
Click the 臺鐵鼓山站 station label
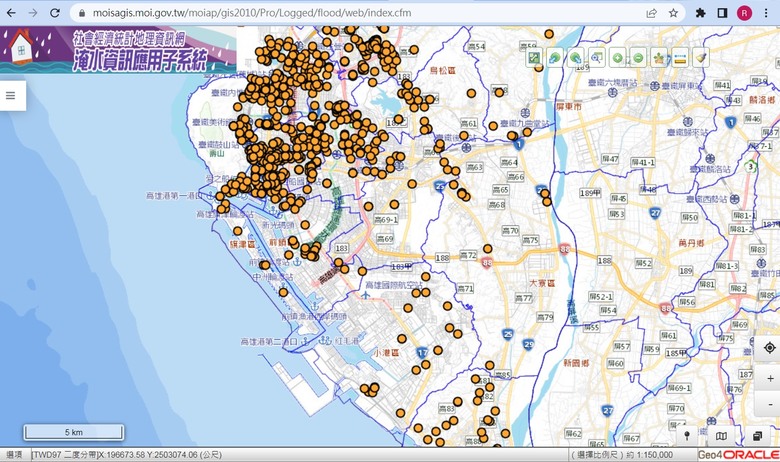click(x=219, y=144)
